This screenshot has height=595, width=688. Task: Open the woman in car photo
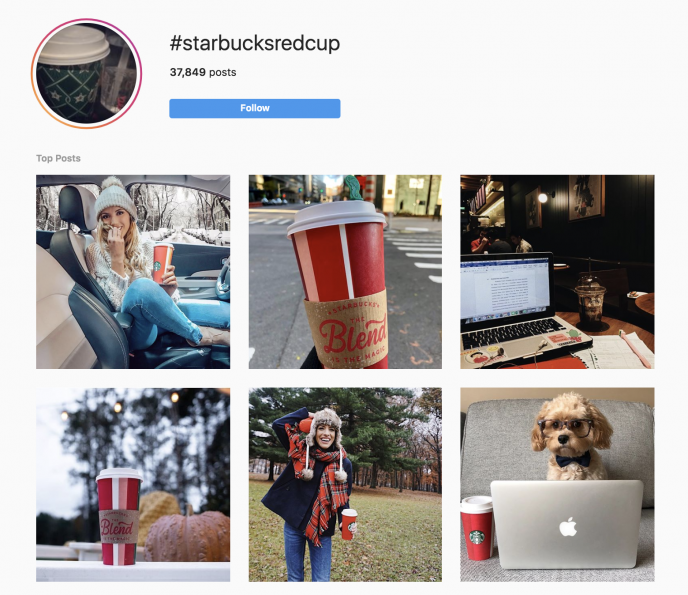pyautogui.click(x=133, y=272)
